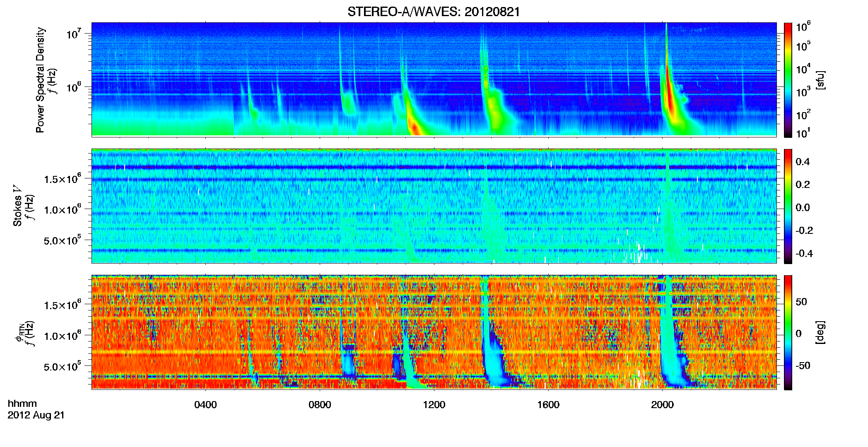Click the 2000 time axis label

point(662,405)
